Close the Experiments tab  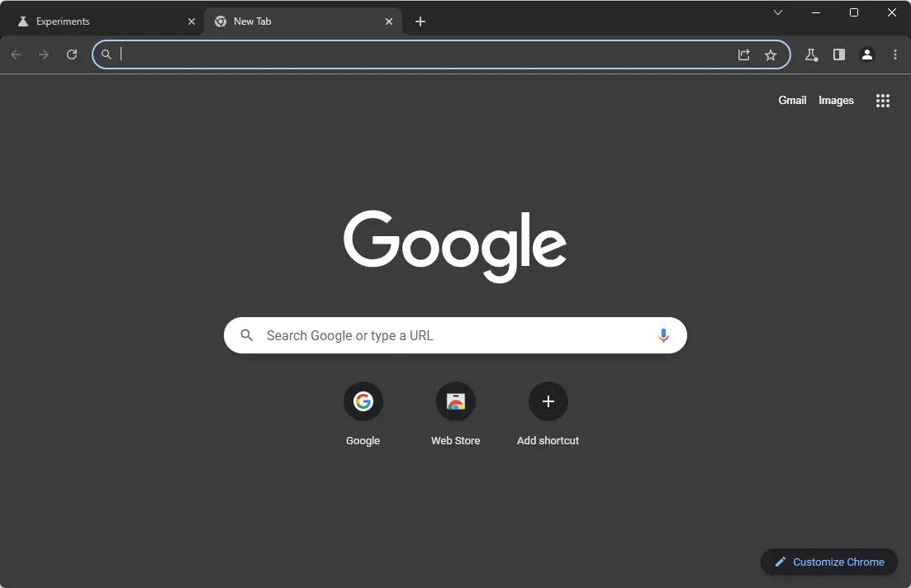point(191,21)
